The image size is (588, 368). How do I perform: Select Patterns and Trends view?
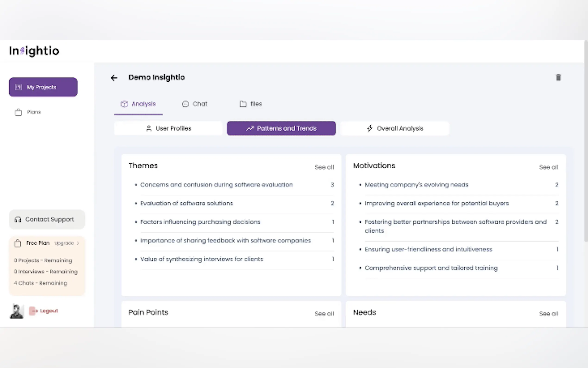pyautogui.click(x=281, y=129)
